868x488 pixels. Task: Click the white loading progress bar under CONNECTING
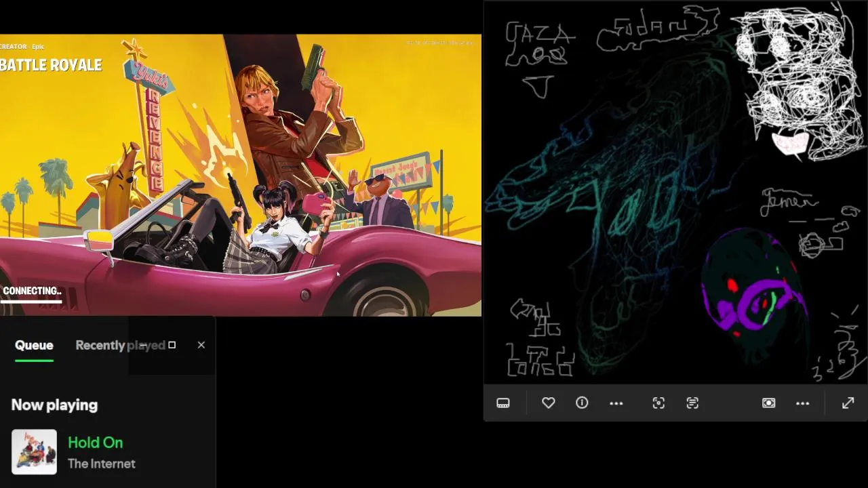[31, 301]
